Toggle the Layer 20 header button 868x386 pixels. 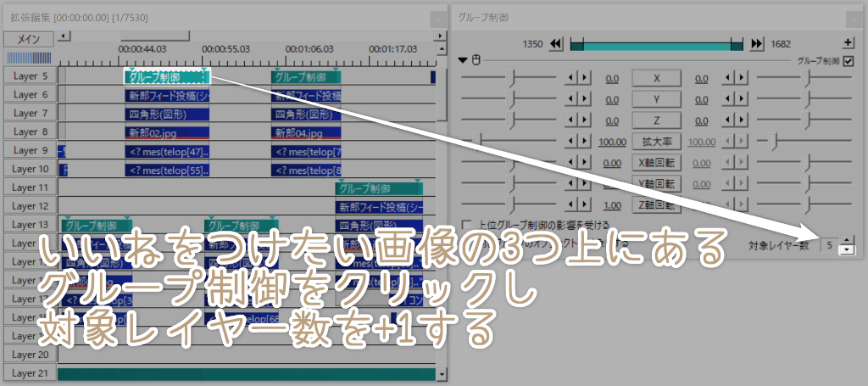point(30,355)
